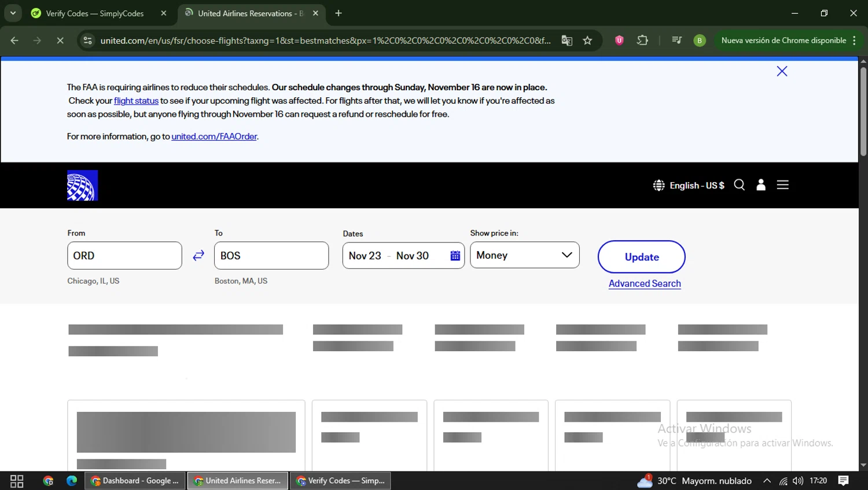Click the To airport field BOS
The width and height of the screenshot is (868, 490).
(x=271, y=256)
